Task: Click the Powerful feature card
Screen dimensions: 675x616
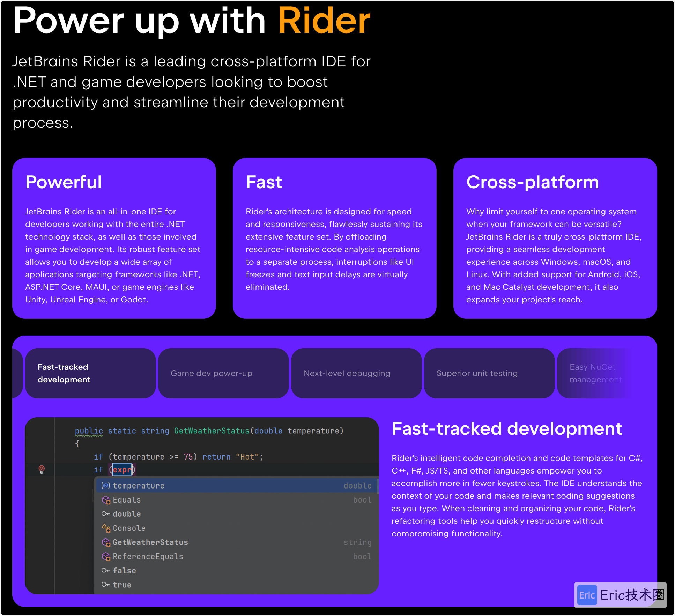Action: [114, 238]
